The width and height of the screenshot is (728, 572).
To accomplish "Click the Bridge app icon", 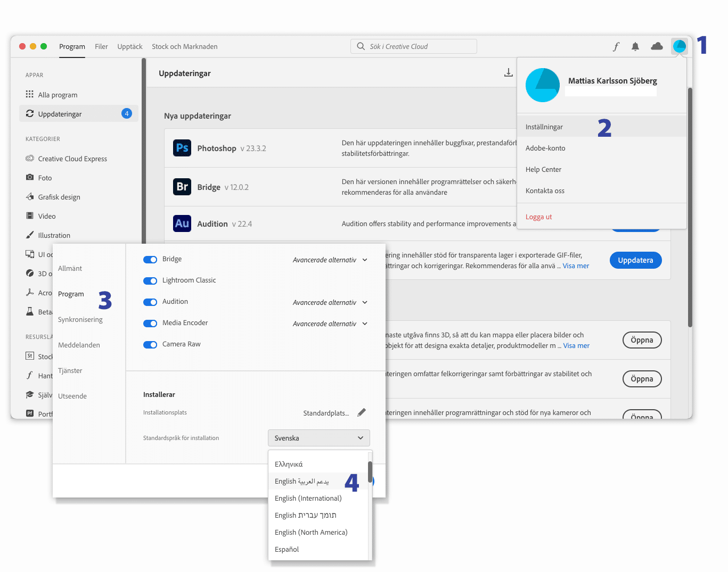I will pos(182,187).
